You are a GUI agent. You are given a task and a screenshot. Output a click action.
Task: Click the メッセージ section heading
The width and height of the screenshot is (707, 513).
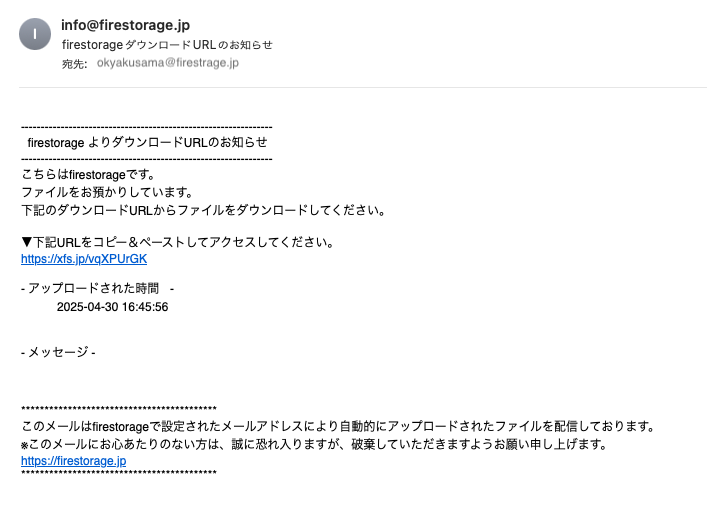58,352
